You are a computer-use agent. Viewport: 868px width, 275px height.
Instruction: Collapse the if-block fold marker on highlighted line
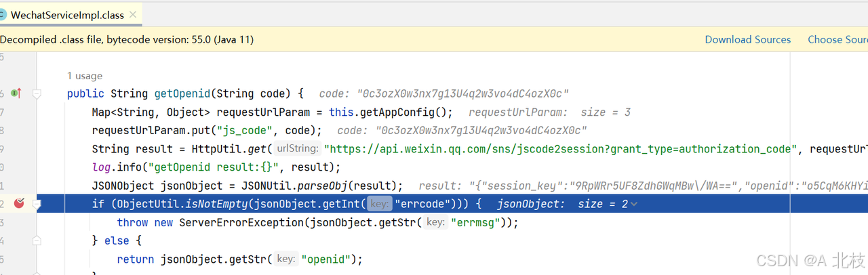click(x=37, y=203)
